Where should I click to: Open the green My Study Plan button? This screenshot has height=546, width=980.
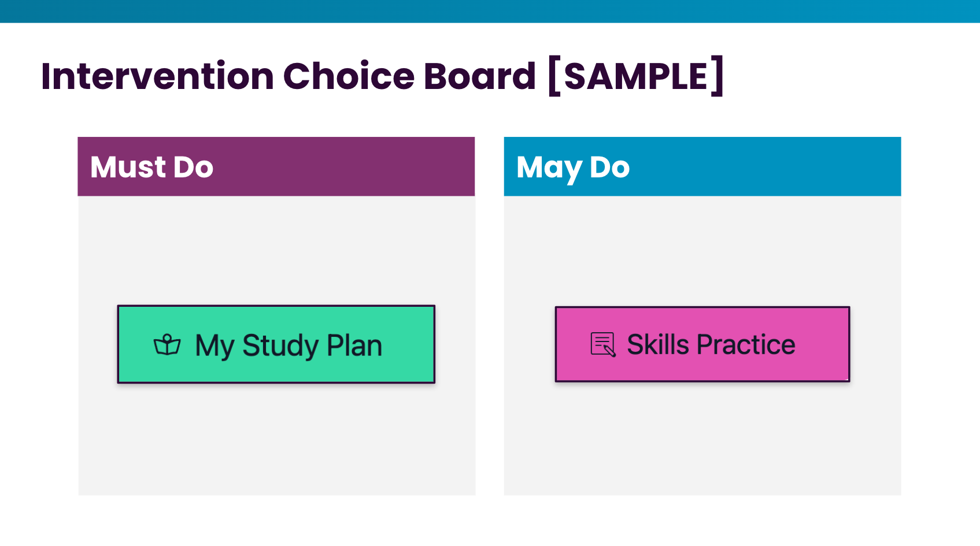pyautogui.click(x=276, y=344)
